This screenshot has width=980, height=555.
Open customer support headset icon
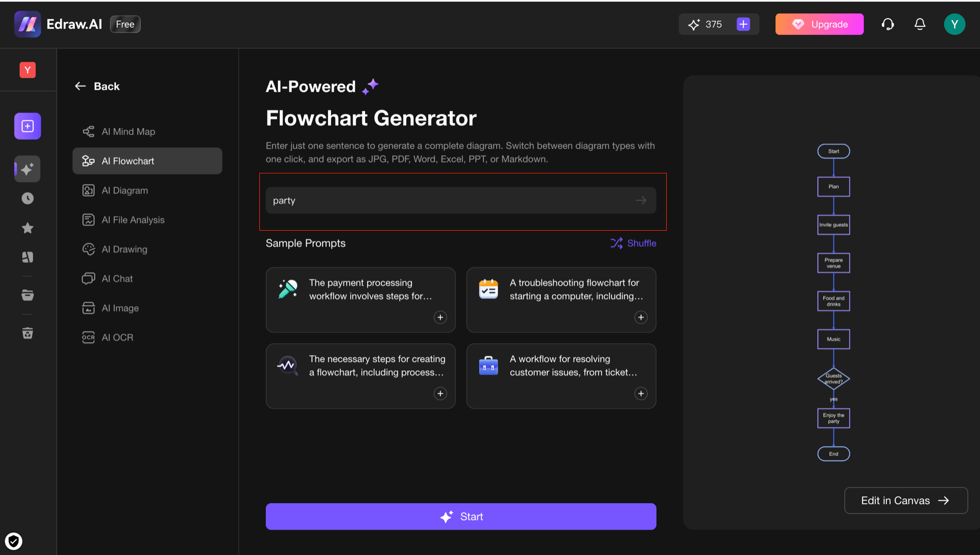coord(888,24)
